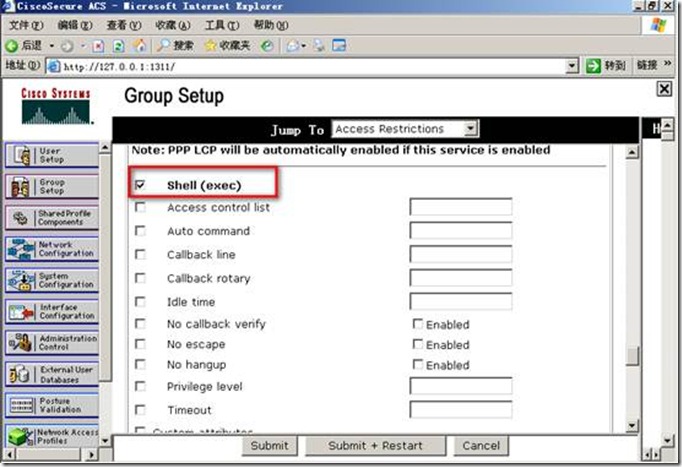Enable the Callback line checkbox
The height and width of the screenshot is (467, 682).
[x=140, y=254]
